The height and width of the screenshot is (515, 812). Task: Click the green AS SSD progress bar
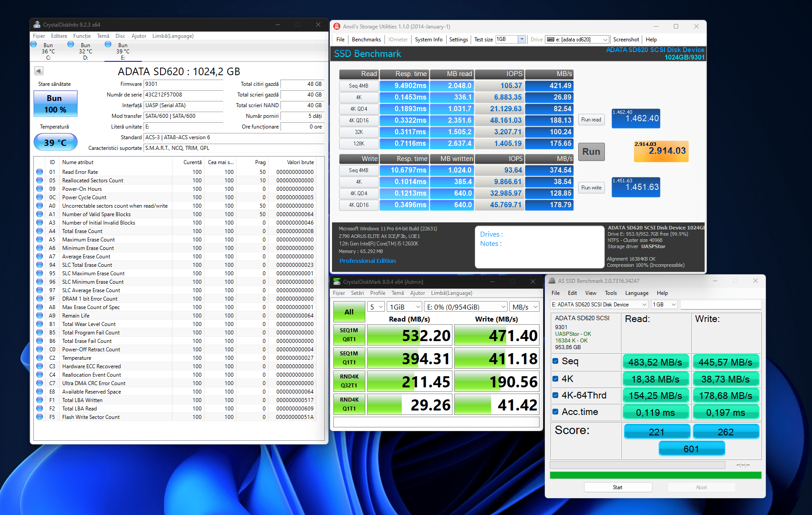click(x=655, y=475)
